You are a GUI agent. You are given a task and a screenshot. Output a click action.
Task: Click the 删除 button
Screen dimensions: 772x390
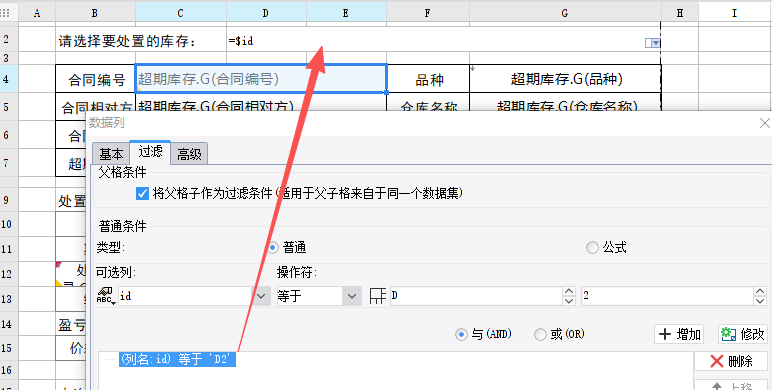tap(731, 361)
